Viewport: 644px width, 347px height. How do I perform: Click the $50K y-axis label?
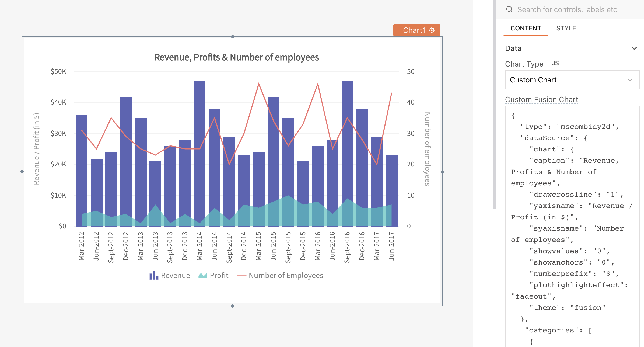tap(58, 71)
